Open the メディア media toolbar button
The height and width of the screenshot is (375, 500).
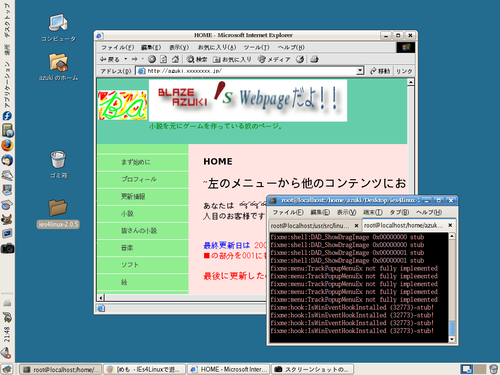pos(274,59)
